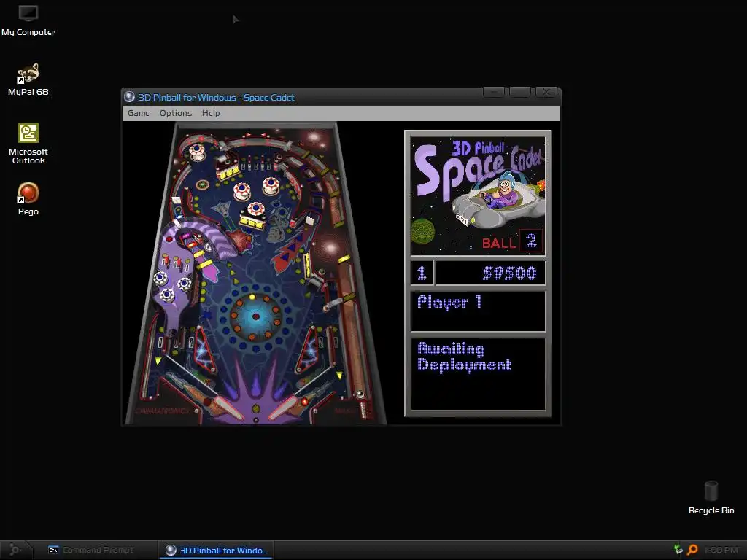Click the pinball window title bar icon
This screenshot has height=560, width=747.
coord(129,97)
